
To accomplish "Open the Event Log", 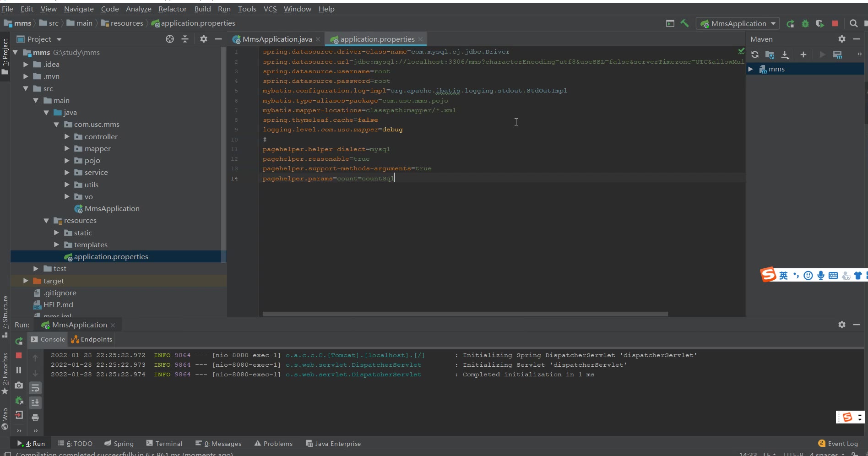I will (838, 444).
